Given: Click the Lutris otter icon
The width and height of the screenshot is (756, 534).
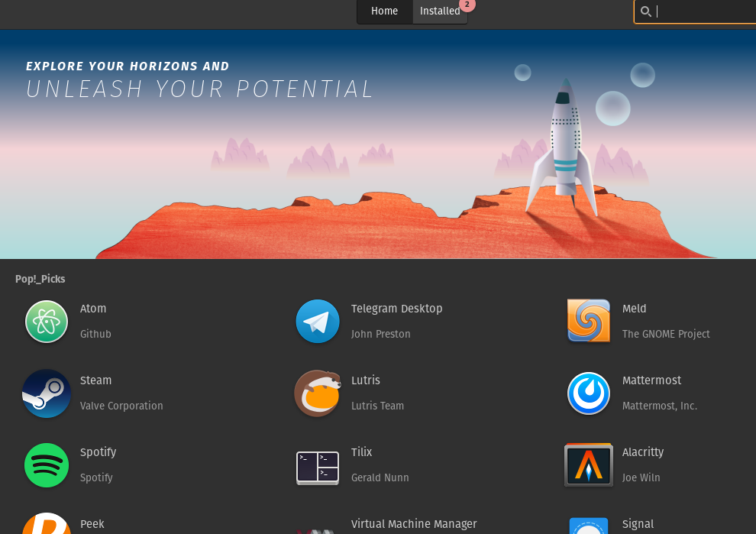Looking at the screenshot, I should 318,393.
